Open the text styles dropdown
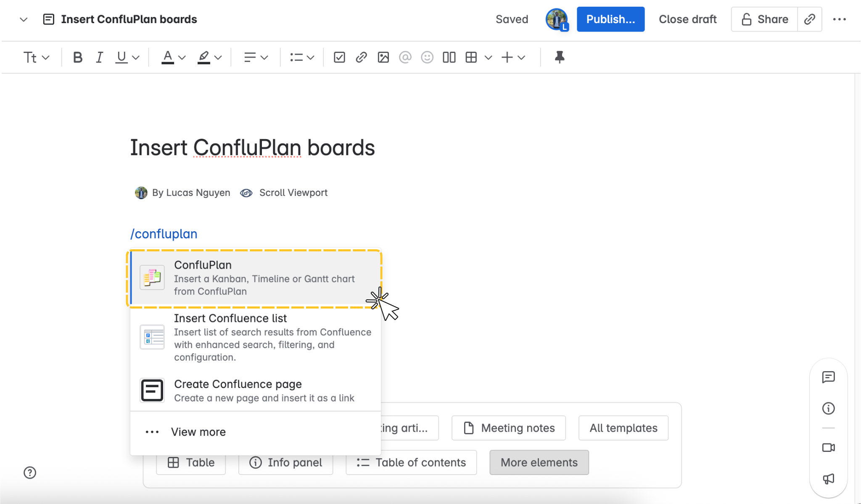861x504 pixels. [x=36, y=57]
